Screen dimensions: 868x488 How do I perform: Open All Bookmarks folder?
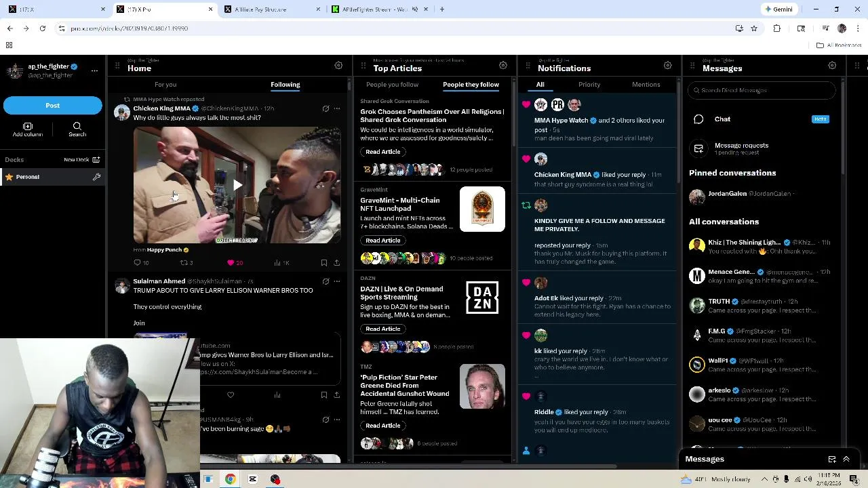coord(839,45)
